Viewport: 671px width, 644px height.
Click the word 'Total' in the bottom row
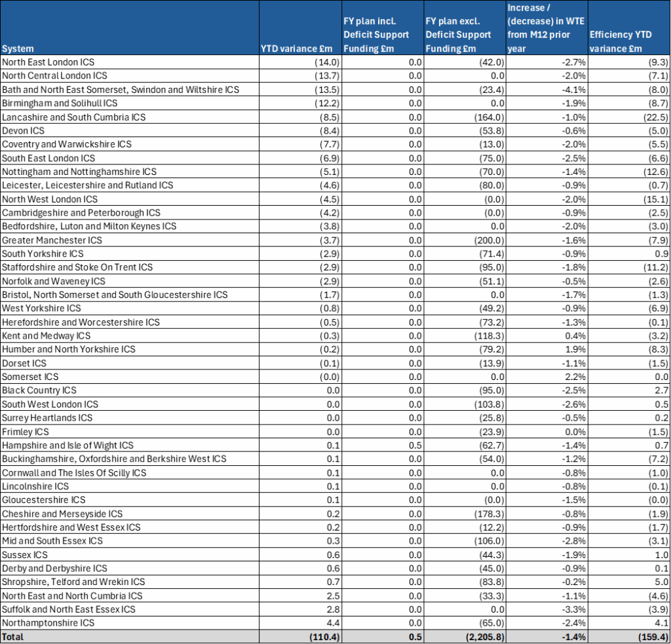tap(13, 637)
